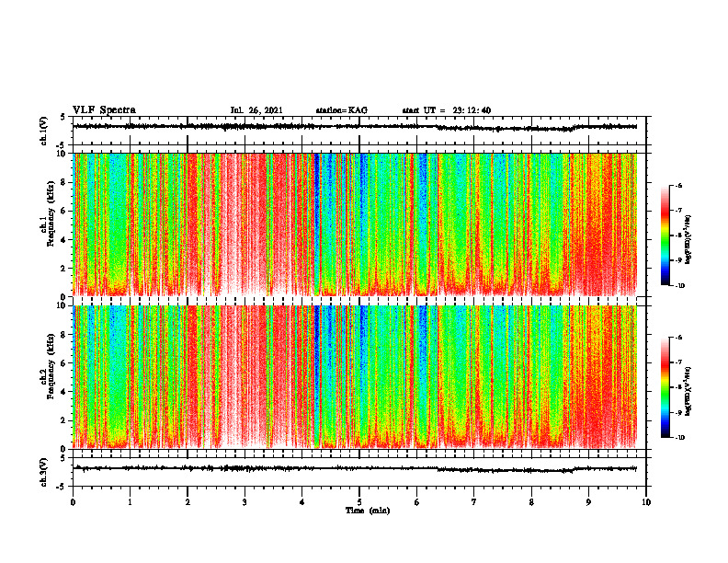The width and height of the screenshot is (728, 563).
Task: Select the date label "Jul. 26, 2021"
Action: click(256, 110)
